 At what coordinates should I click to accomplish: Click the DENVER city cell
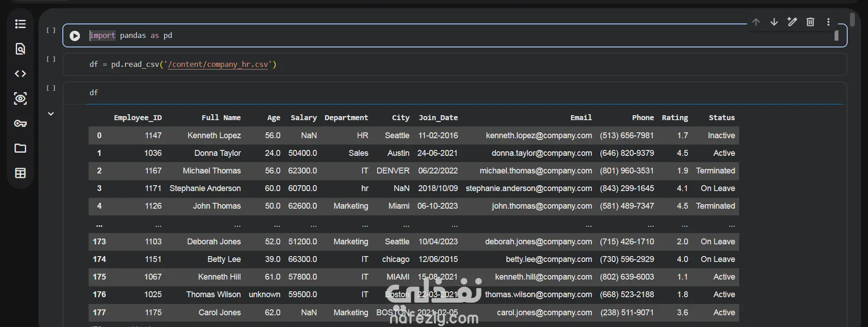tap(393, 171)
